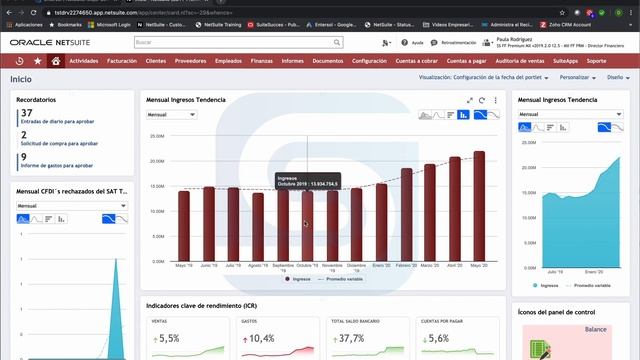The image size is (640, 360).
Task: Select area chart in right Ingresos portlet
Action: click(524, 127)
